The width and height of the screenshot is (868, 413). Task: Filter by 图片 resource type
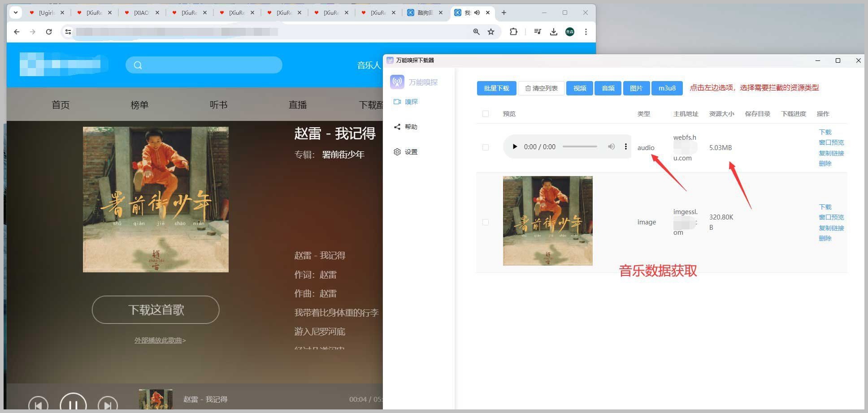pyautogui.click(x=636, y=88)
